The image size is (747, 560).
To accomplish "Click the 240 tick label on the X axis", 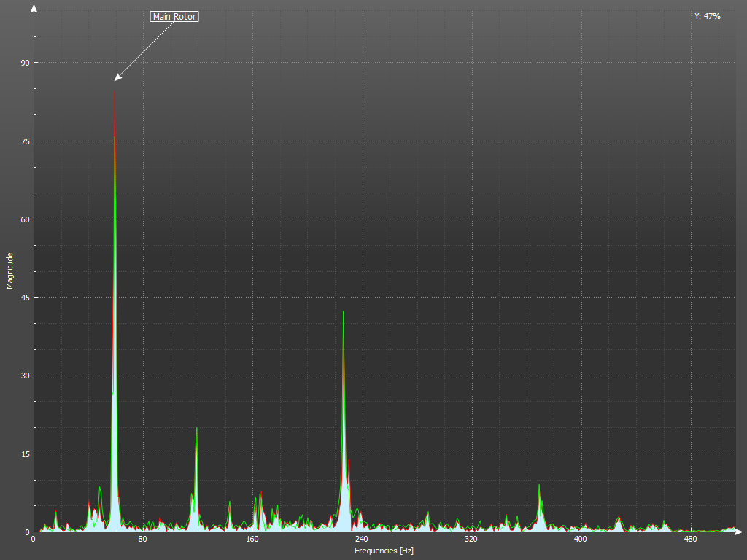I will (361, 540).
